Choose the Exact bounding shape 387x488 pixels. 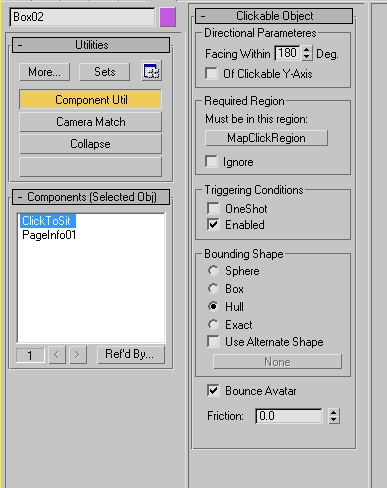point(213,324)
